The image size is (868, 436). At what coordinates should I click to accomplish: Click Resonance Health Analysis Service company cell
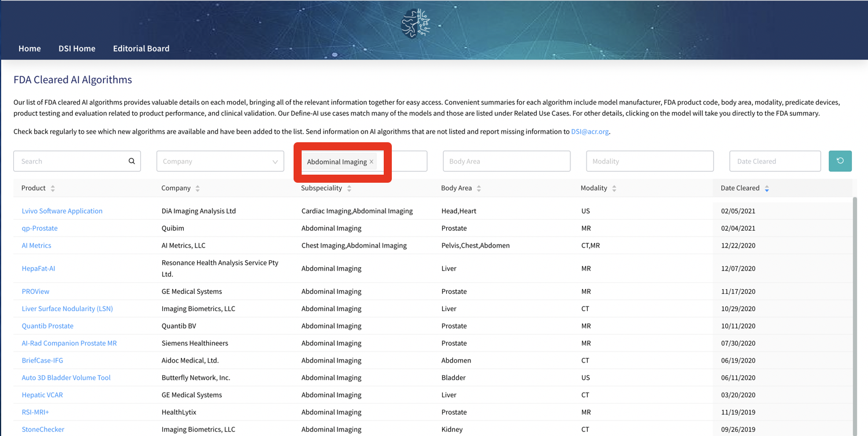[x=220, y=268]
